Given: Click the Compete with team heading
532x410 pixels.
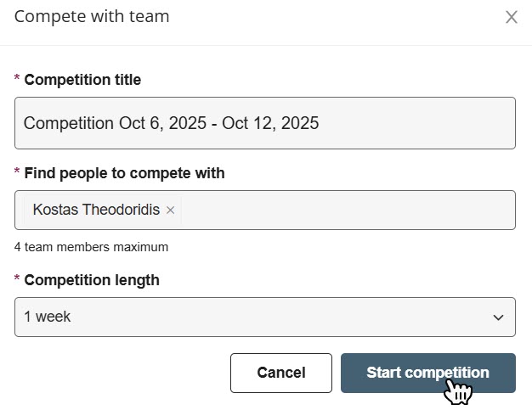Looking at the screenshot, I should coord(92,16).
